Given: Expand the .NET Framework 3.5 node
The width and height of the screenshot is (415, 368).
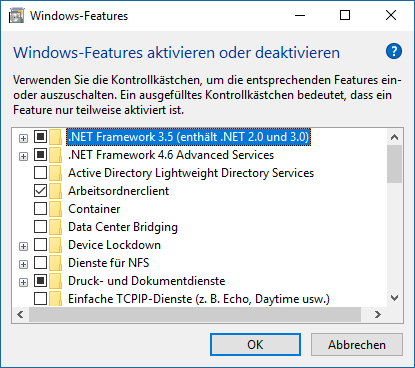Looking at the screenshot, I should pos(23,138).
